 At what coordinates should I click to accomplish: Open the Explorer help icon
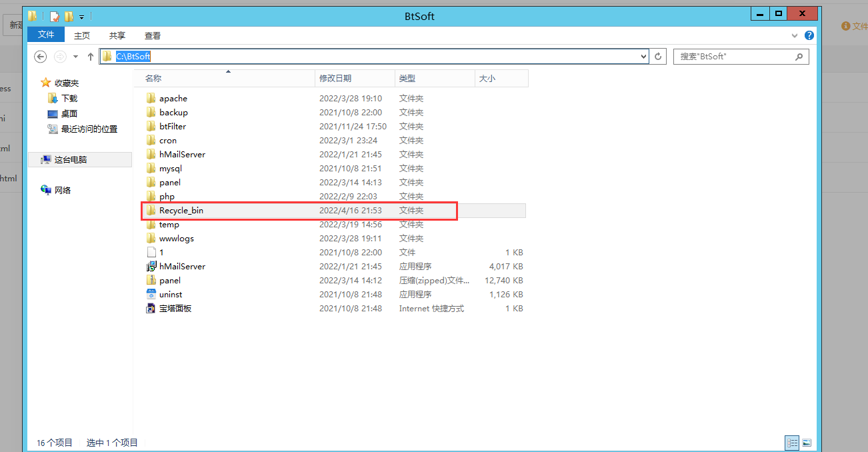809,35
